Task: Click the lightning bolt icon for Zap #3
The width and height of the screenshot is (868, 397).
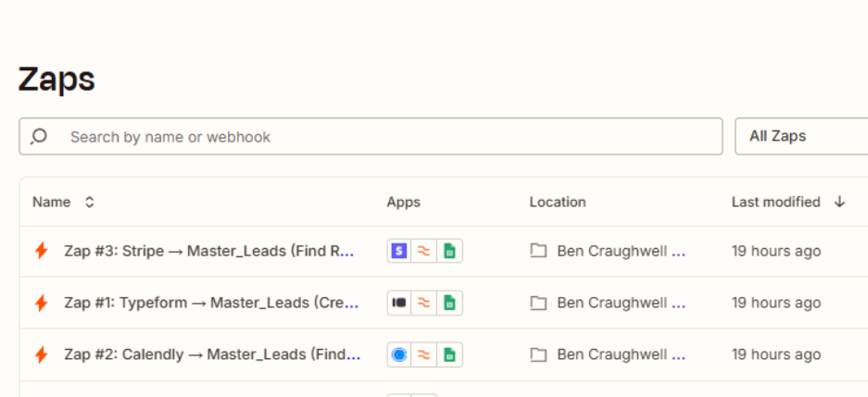Action: pyautogui.click(x=41, y=251)
